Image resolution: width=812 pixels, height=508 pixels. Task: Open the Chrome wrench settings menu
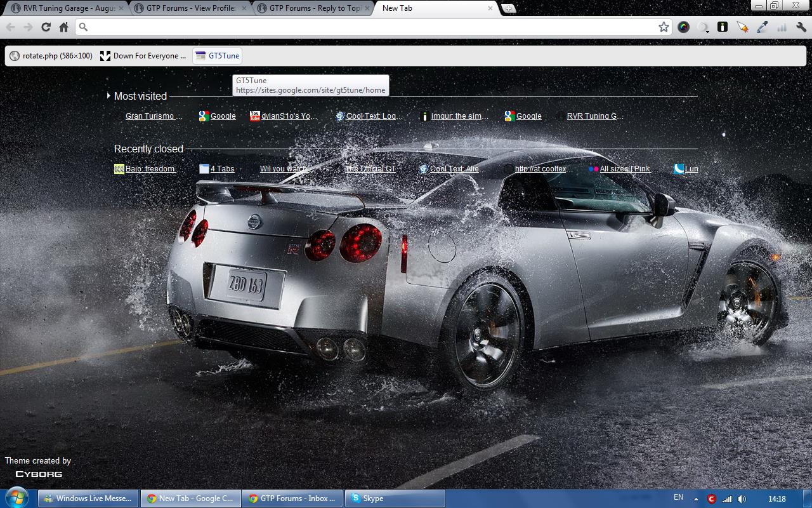(801, 27)
